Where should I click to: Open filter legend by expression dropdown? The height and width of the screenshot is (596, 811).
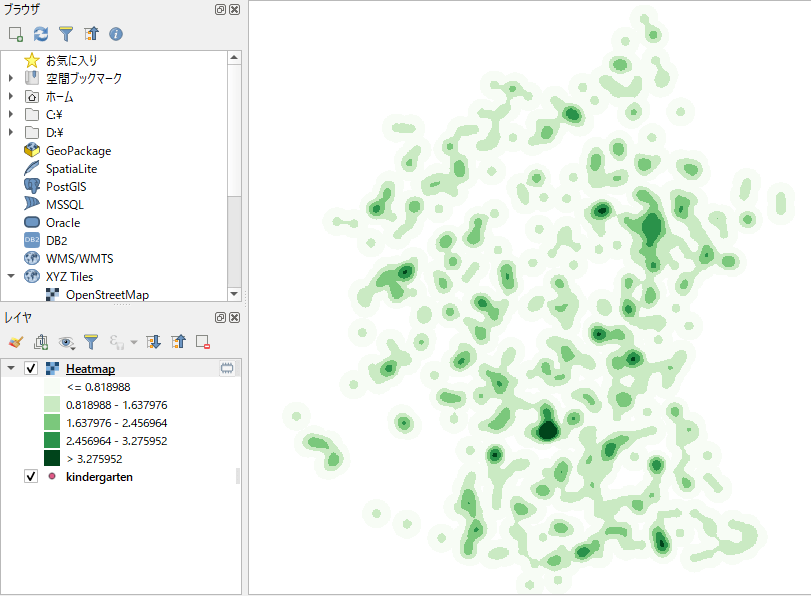tap(133, 342)
